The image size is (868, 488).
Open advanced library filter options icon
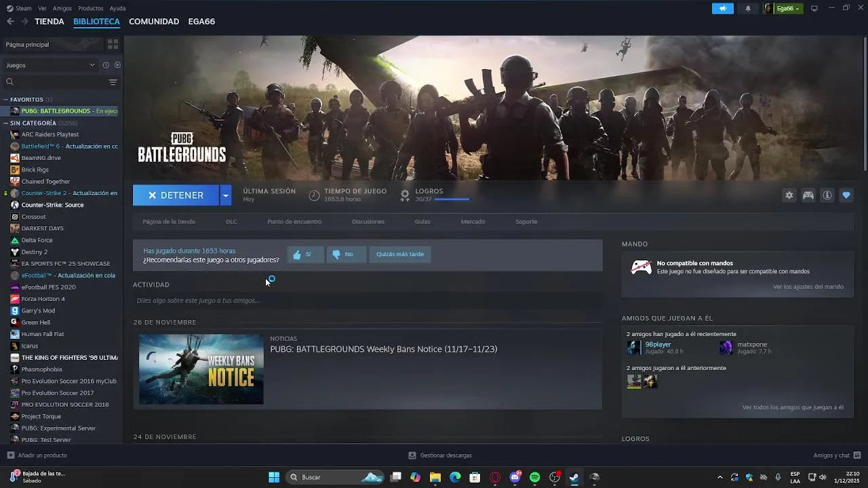[x=113, y=82]
